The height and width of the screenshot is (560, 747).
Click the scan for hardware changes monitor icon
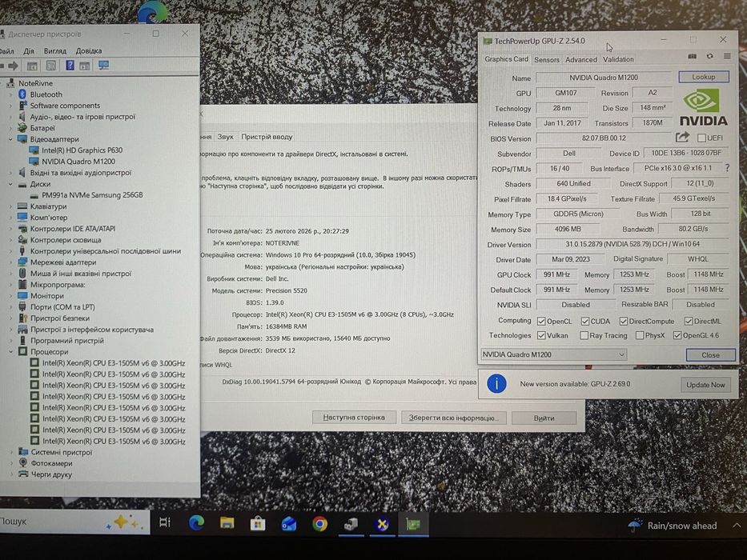coord(103,66)
